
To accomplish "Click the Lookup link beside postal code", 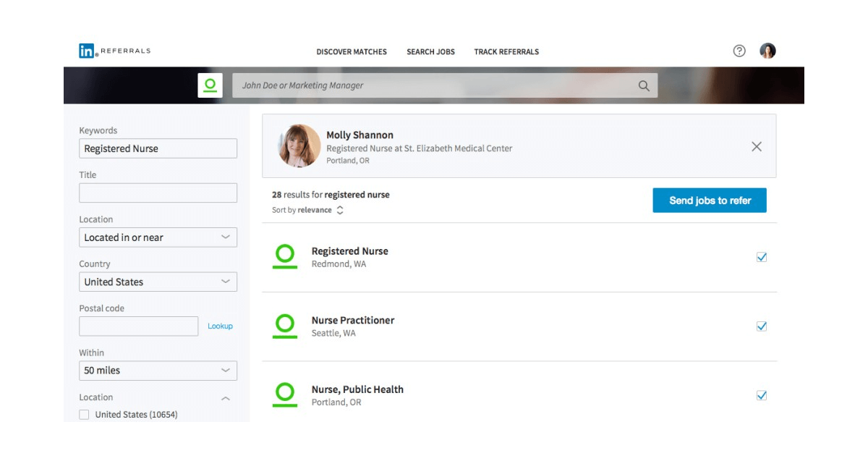I will pos(220,326).
